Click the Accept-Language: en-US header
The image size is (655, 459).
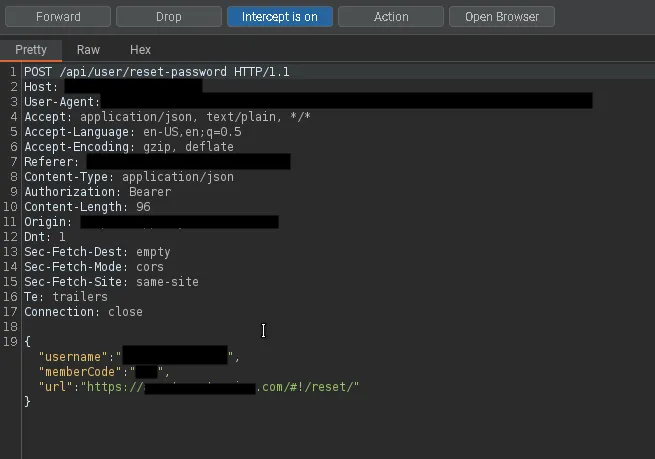click(x=133, y=132)
